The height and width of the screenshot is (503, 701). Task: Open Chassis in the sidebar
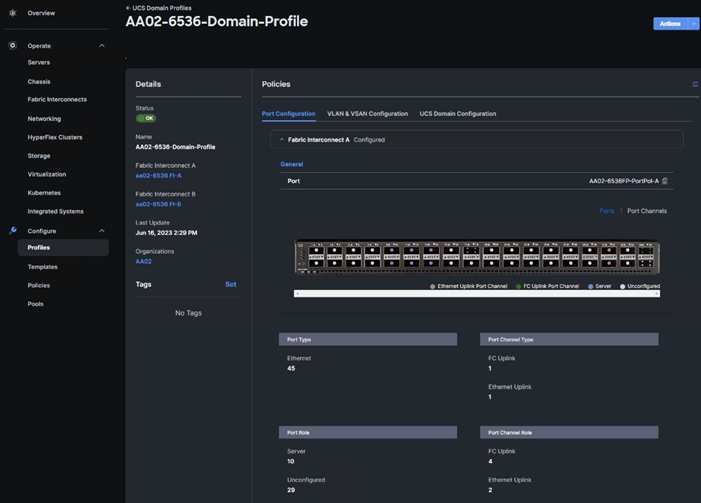(39, 81)
